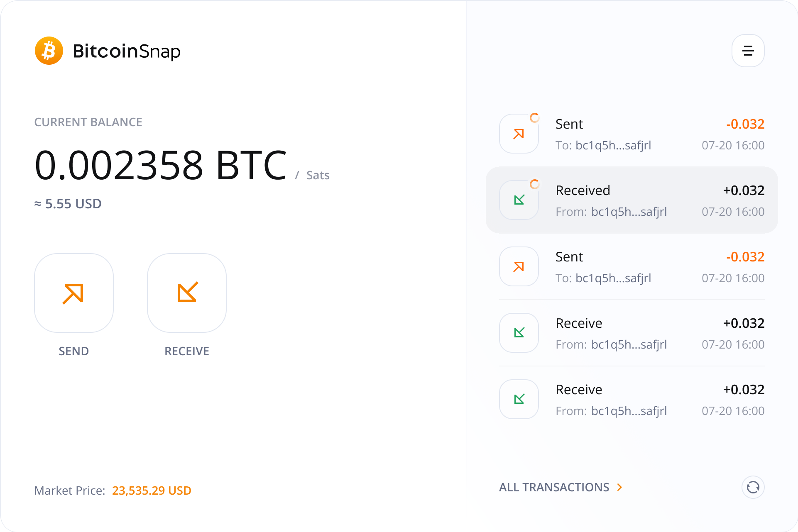
Task: Click the last Receive transaction icon
Action: point(519,399)
